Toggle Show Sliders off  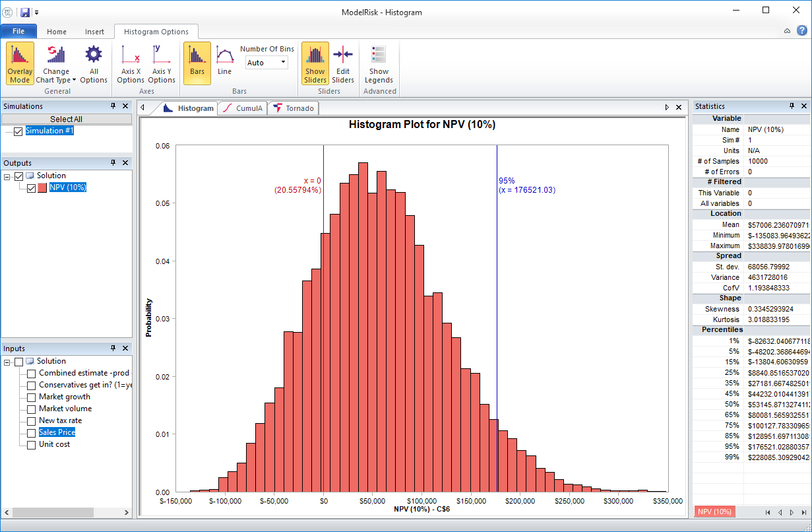(315, 63)
